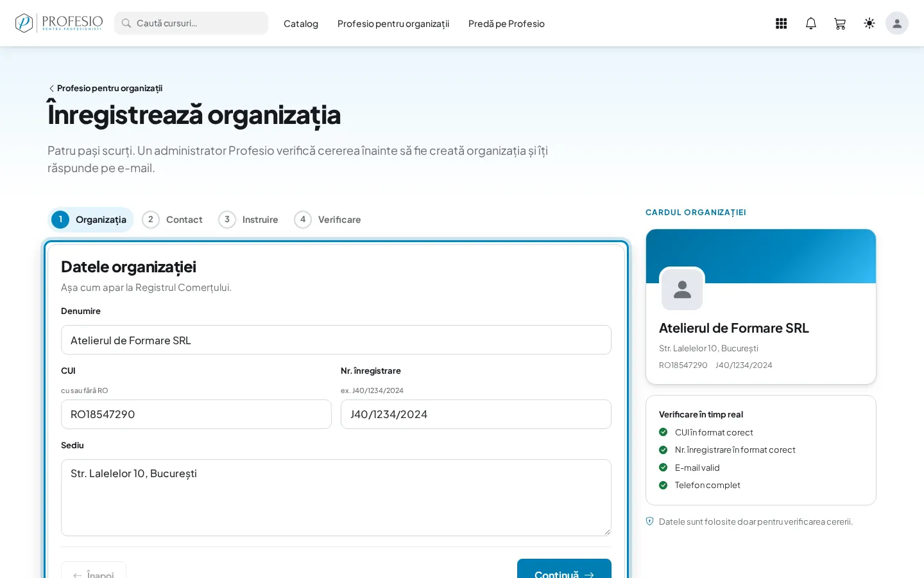Open the Profesio logo home link
This screenshot has width=924, height=578.
coord(59,23)
